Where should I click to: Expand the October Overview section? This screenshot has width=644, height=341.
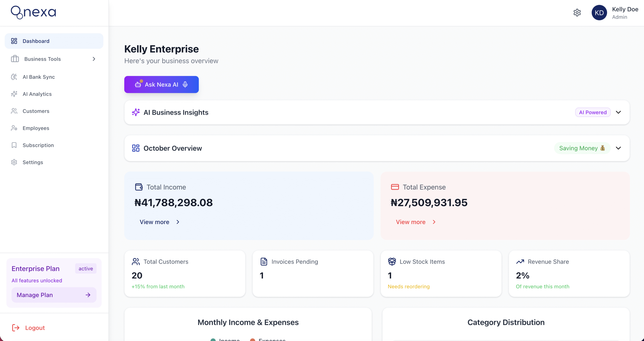pyautogui.click(x=618, y=148)
